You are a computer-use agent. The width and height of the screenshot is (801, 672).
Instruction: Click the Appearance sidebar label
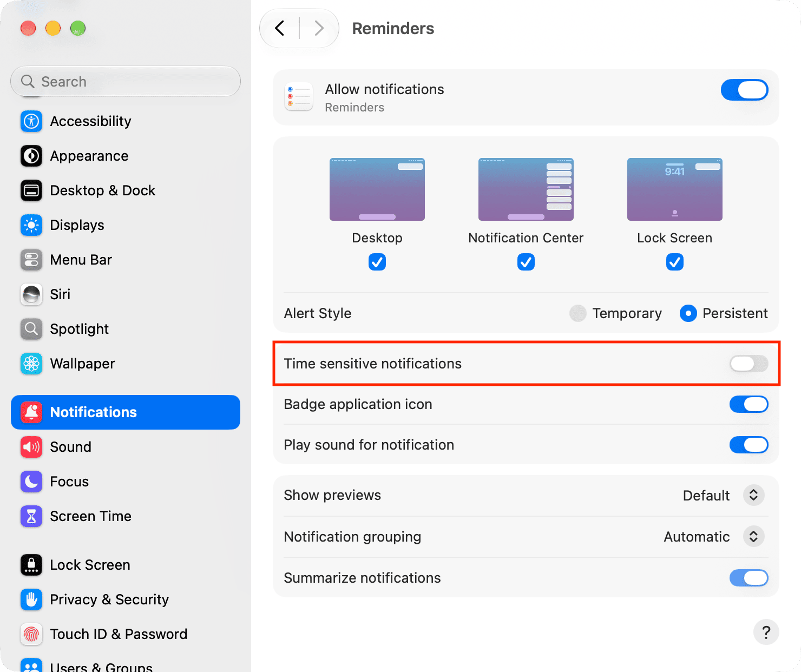(89, 156)
